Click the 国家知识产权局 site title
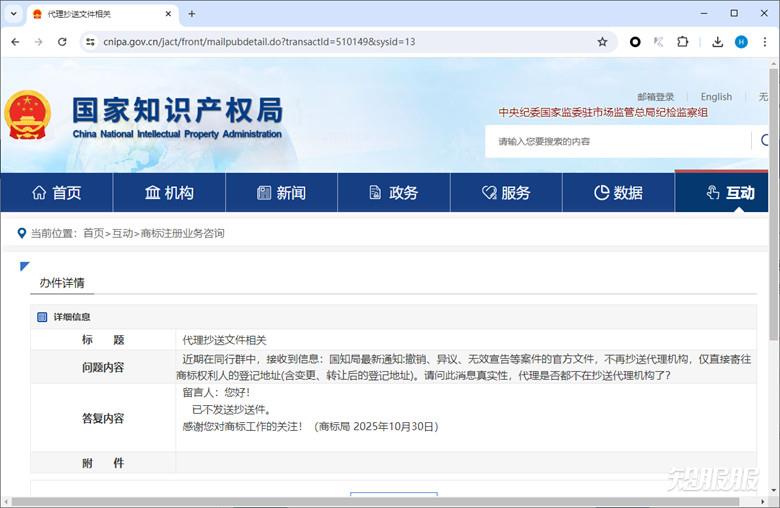The width and height of the screenshot is (780, 508). [x=178, y=110]
